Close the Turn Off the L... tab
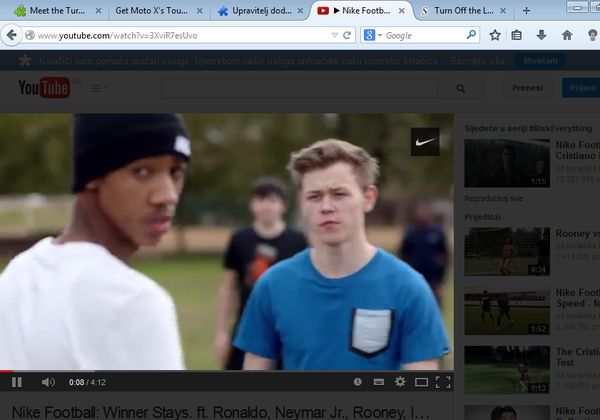600x420 pixels. pos(503,11)
